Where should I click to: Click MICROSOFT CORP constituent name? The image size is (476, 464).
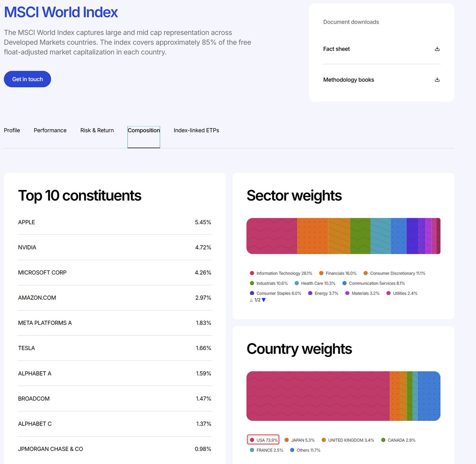tap(42, 272)
